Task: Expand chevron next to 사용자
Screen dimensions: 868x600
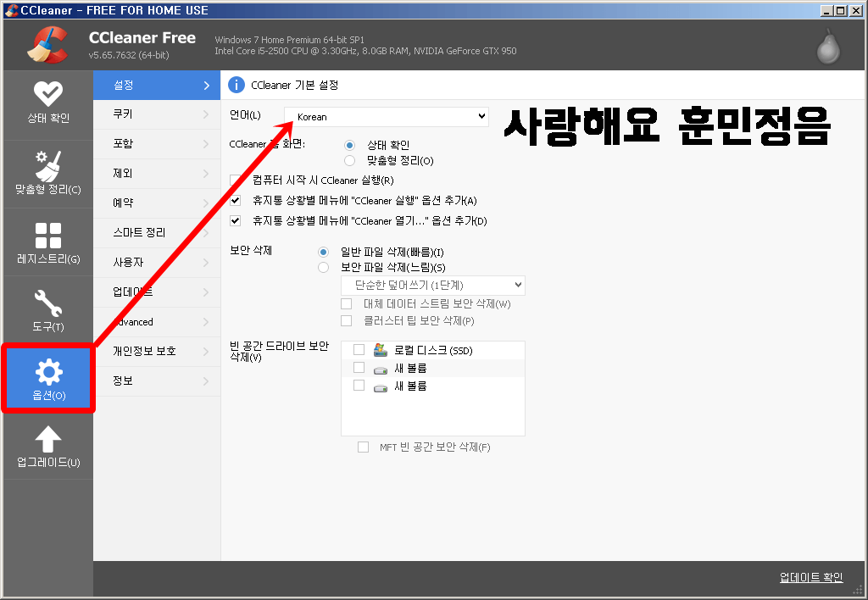Action: (207, 263)
